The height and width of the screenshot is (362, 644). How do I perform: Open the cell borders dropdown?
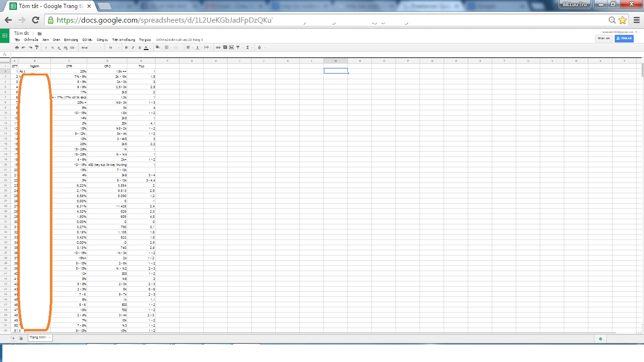[x=167, y=48]
